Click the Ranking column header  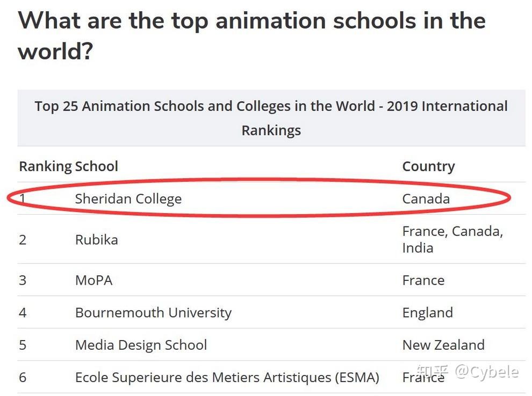[46, 166]
